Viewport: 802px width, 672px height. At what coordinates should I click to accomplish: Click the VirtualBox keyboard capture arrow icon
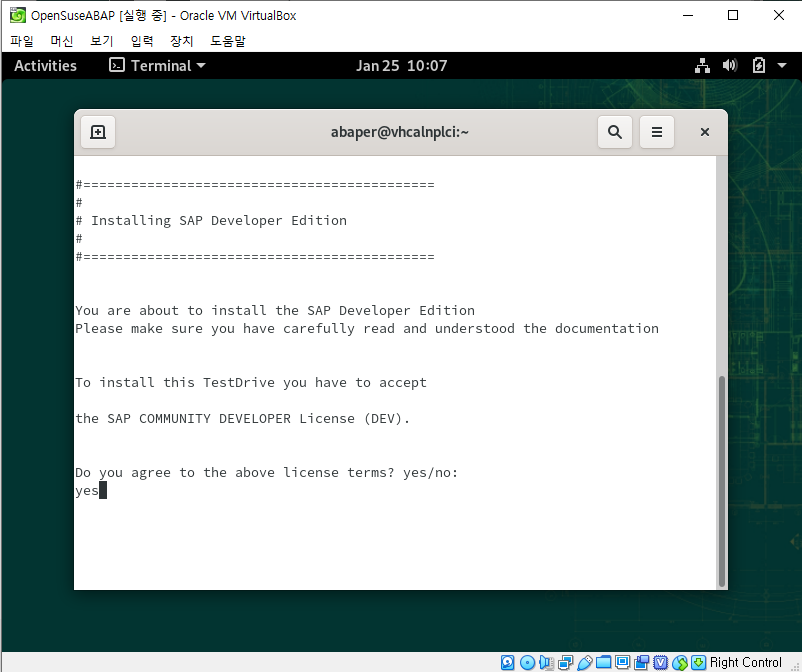pos(699,662)
